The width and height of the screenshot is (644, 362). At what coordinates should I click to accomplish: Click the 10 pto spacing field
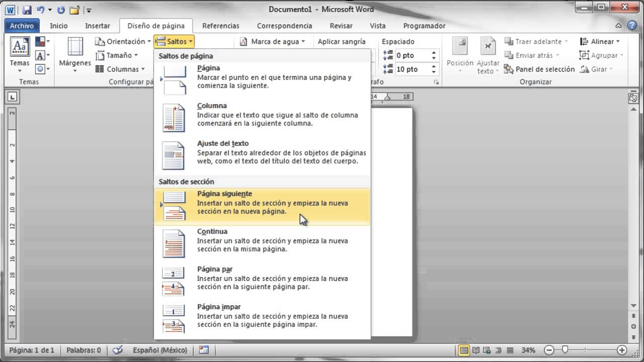pos(412,69)
